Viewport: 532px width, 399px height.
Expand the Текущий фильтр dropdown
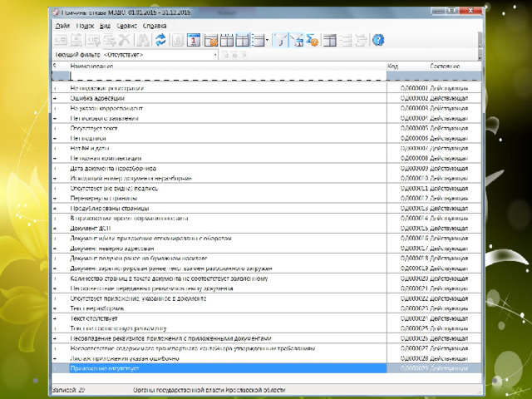215,54
